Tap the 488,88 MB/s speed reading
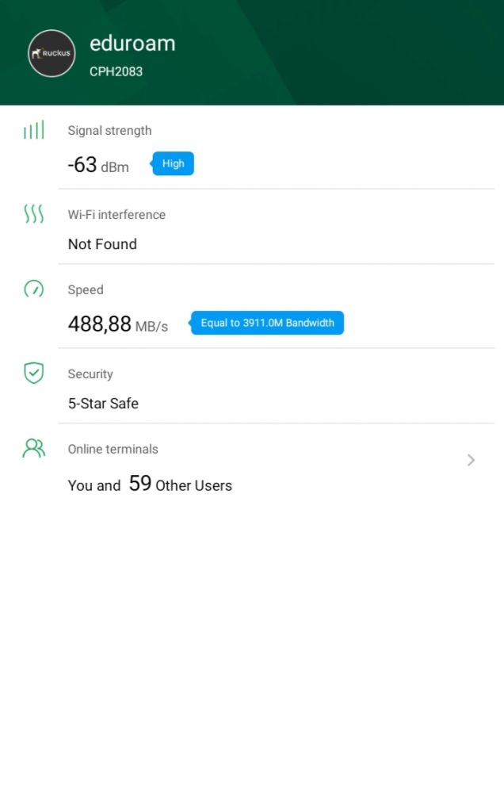504x812 pixels. click(118, 324)
